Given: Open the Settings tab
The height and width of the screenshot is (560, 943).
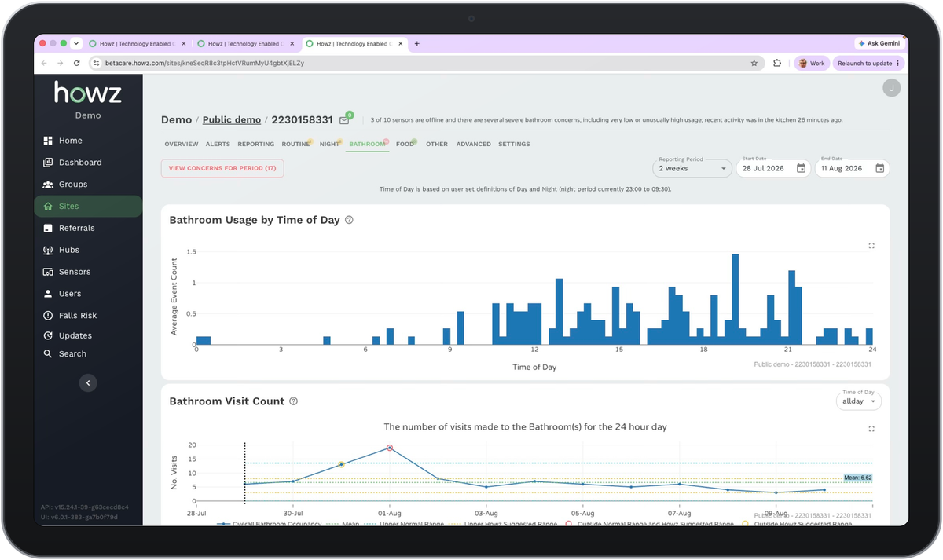Looking at the screenshot, I should coord(514,145).
